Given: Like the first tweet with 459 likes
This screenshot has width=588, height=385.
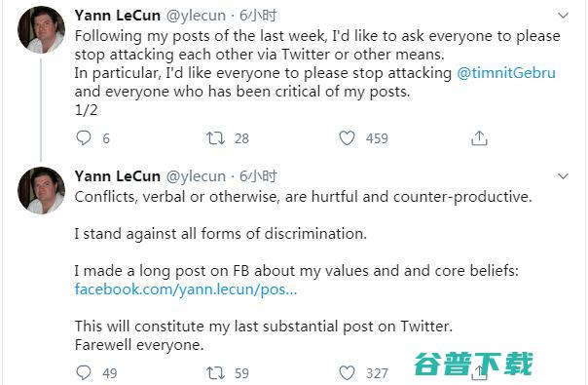Looking at the screenshot, I should 347,137.
